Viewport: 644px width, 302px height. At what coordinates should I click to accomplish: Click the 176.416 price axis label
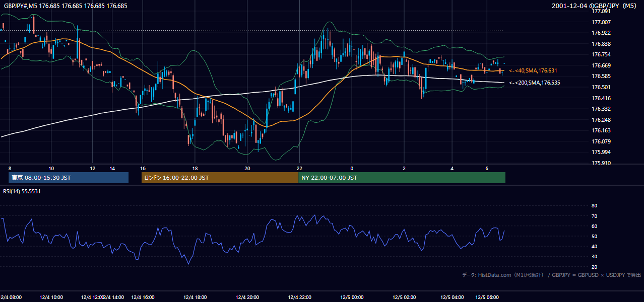pos(601,98)
